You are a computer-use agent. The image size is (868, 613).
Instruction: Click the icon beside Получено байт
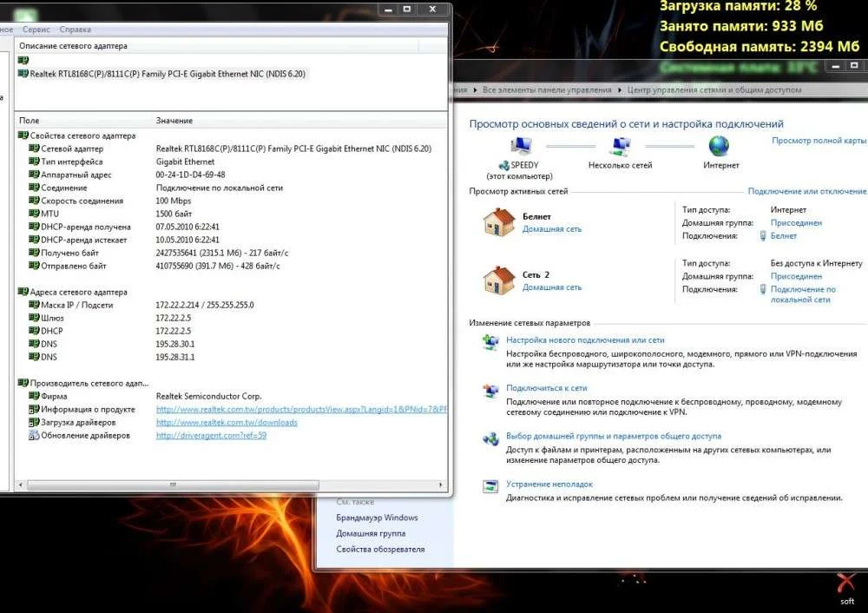[35, 253]
